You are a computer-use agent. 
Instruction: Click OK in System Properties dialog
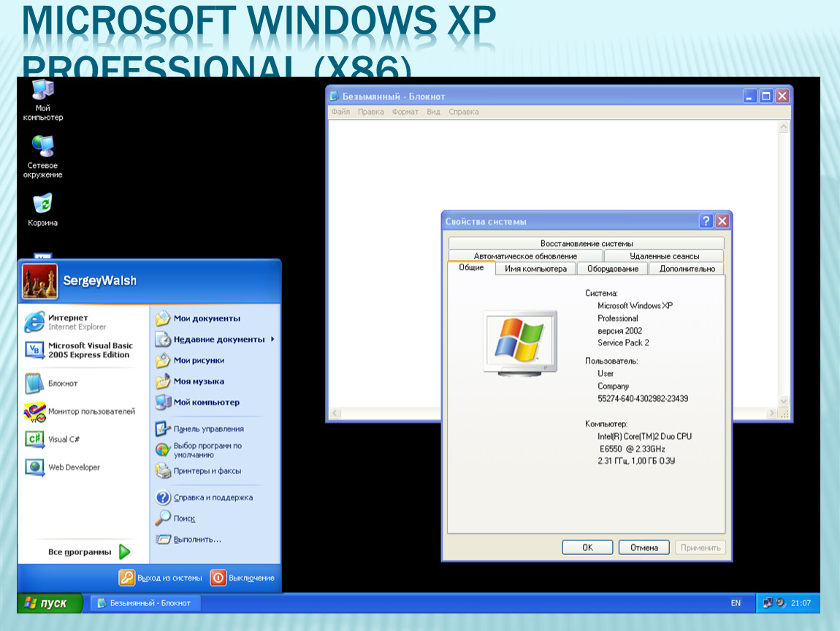pyautogui.click(x=588, y=548)
